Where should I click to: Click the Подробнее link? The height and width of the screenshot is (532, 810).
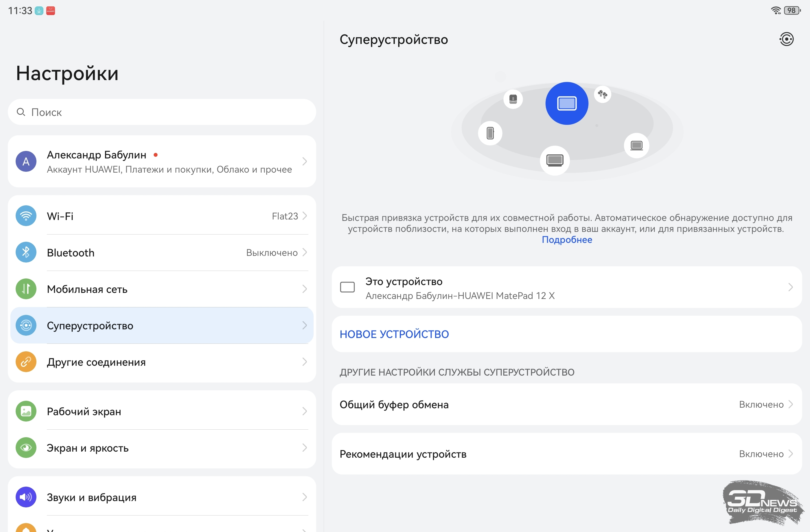tap(567, 240)
